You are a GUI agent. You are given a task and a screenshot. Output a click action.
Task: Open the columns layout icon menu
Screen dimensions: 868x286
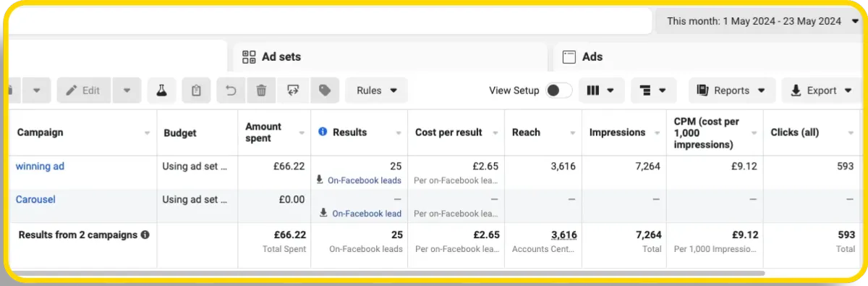(601, 91)
